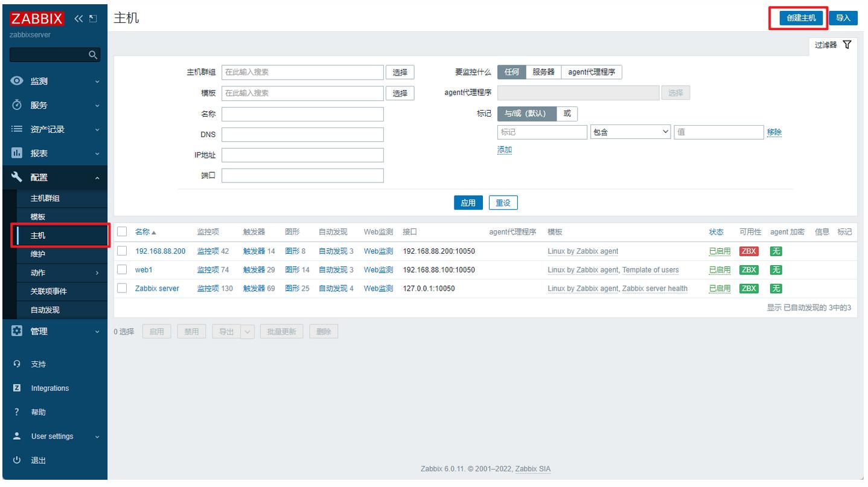Check the Zabbix server host row
The width and height of the screenshot is (868, 487).
click(122, 288)
